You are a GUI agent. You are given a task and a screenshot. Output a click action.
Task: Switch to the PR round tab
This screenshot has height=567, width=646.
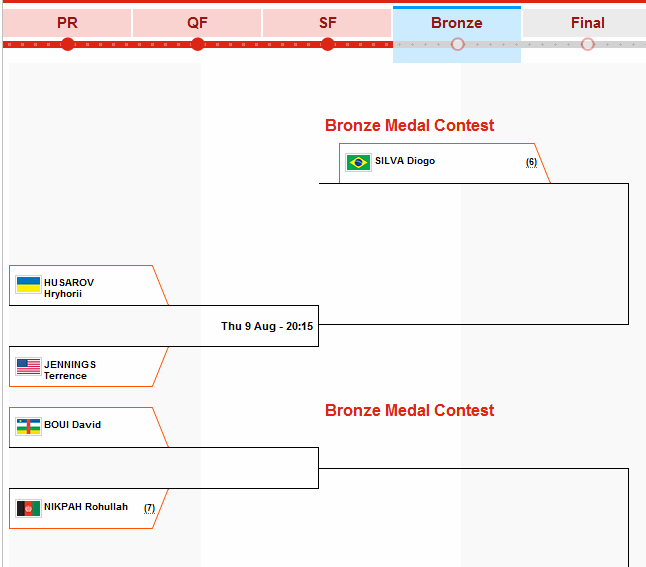[67, 23]
